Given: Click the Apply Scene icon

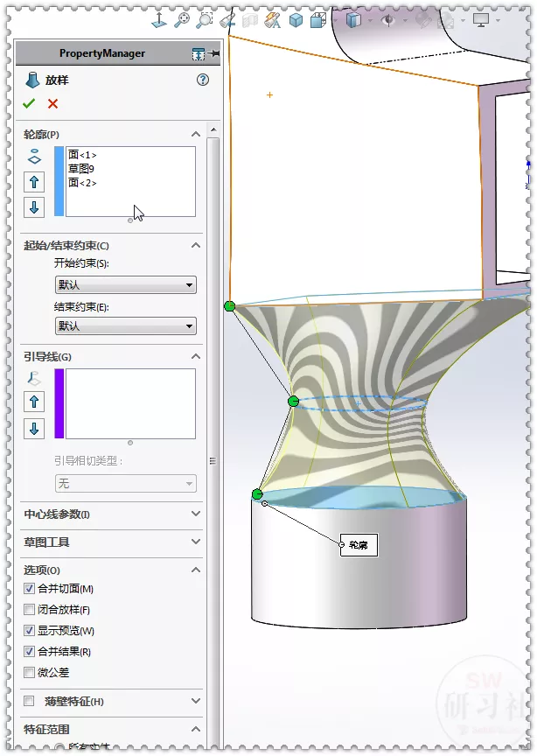Looking at the screenshot, I should point(447,20).
